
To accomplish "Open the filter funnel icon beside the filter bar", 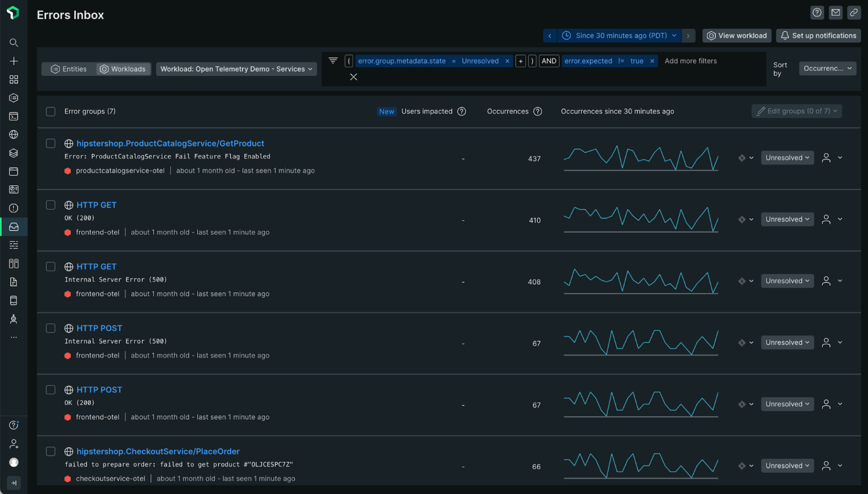I will [x=333, y=61].
